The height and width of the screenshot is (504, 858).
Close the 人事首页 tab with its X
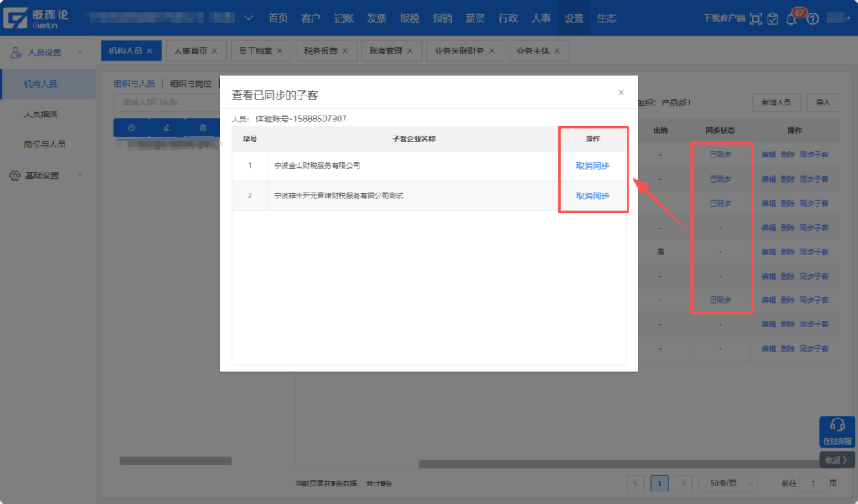tap(214, 51)
